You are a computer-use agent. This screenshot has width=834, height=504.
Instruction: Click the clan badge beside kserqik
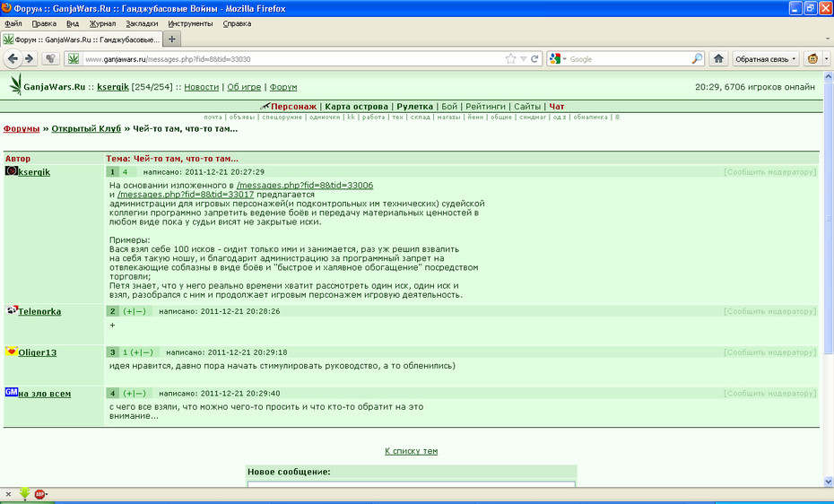tap(11, 170)
